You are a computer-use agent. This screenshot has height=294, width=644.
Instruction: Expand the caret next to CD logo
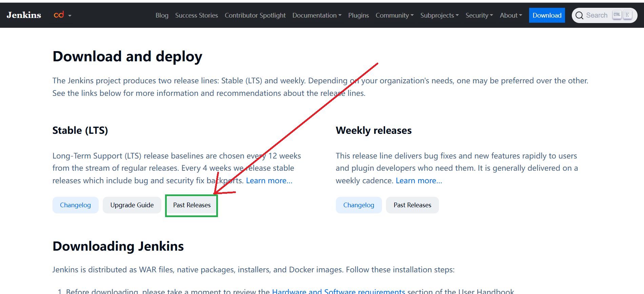tap(70, 16)
